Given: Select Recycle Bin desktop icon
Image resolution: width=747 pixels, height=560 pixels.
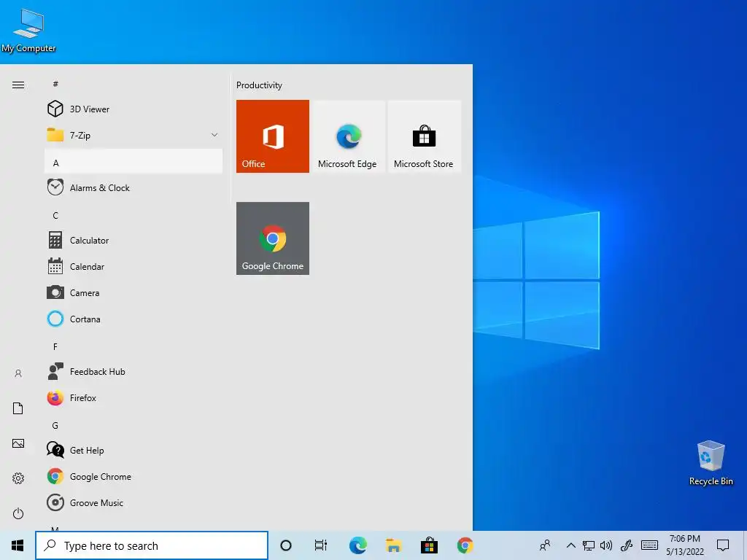Looking at the screenshot, I should pos(711,462).
